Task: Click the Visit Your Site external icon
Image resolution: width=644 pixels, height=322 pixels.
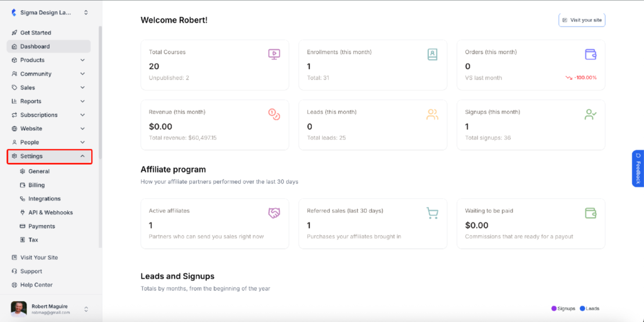Action: pyautogui.click(x=15, y=257)
